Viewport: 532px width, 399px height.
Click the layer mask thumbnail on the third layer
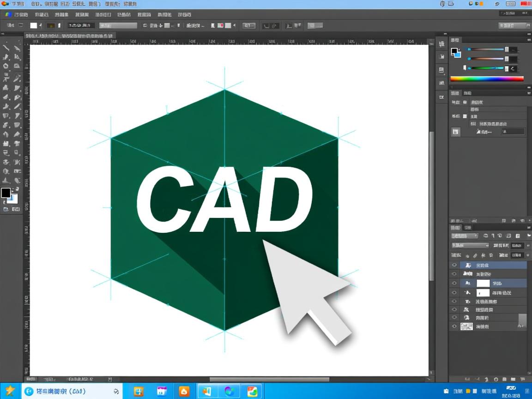point(483,283)
